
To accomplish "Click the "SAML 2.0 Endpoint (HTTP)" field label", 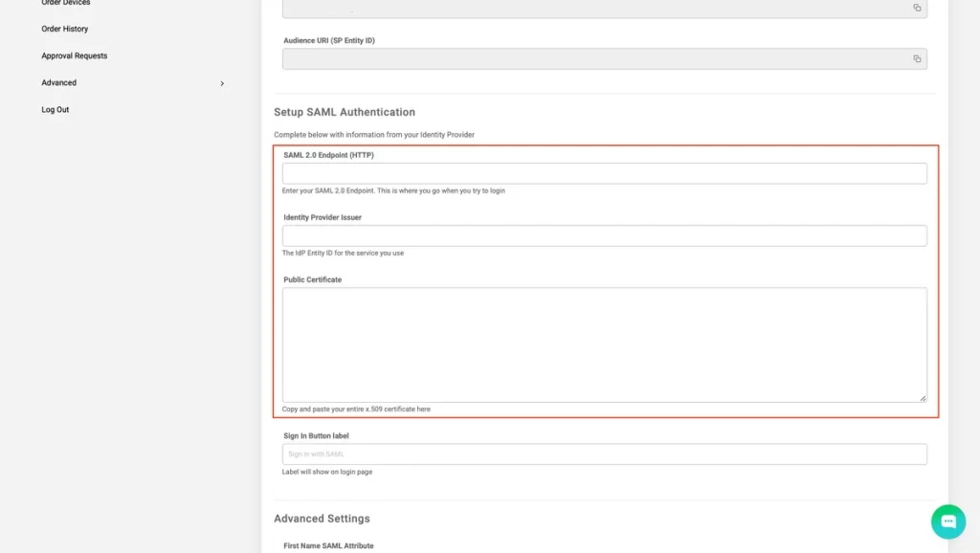I will pos(328,155).
